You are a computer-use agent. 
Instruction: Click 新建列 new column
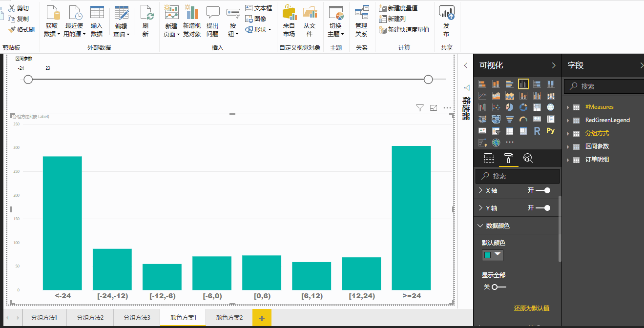[393, 19]
